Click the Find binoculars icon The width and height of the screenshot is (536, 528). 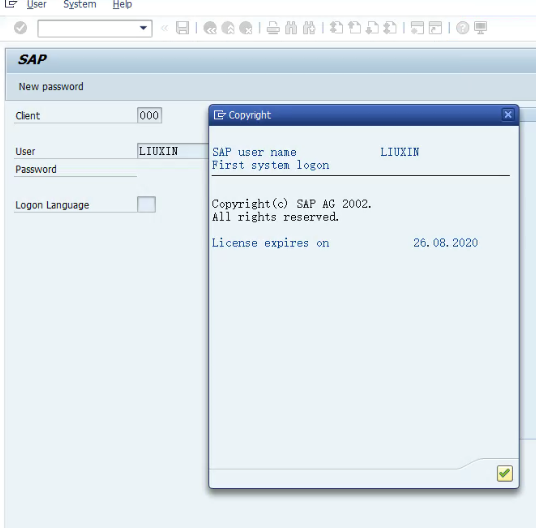tap(291, 28)
